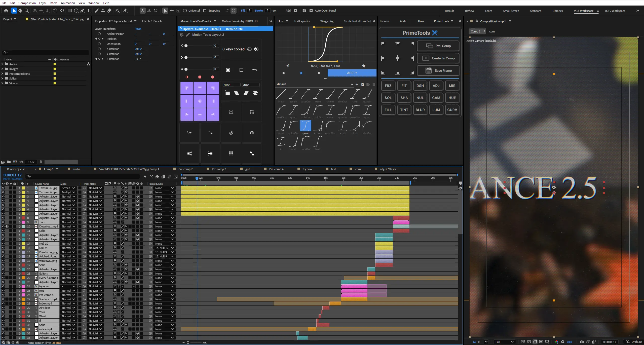Click the first Motion Tools slider handle
Viewport: 644px width, 345px height.
[x=186, y=46]
